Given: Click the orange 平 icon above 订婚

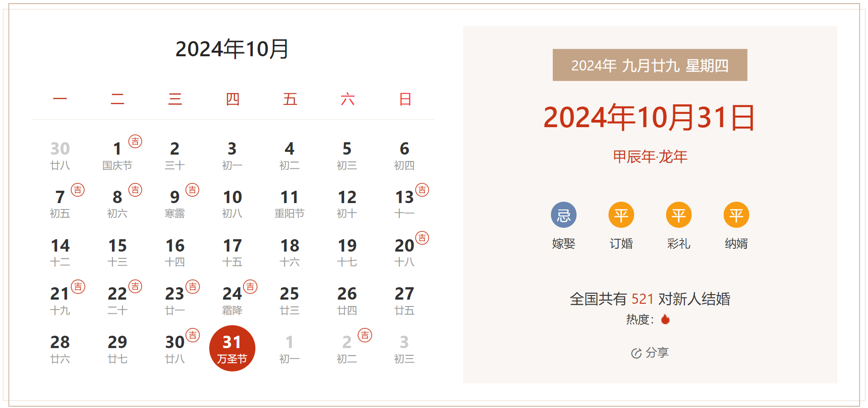Looking at the screenshot, I should pos(621,215).
